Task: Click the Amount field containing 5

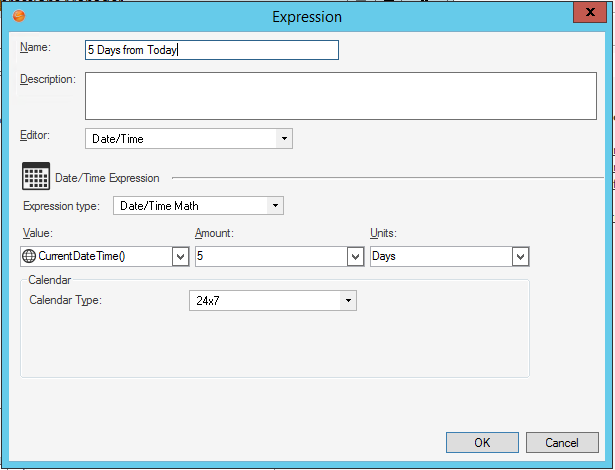Action: coord(270,257)
